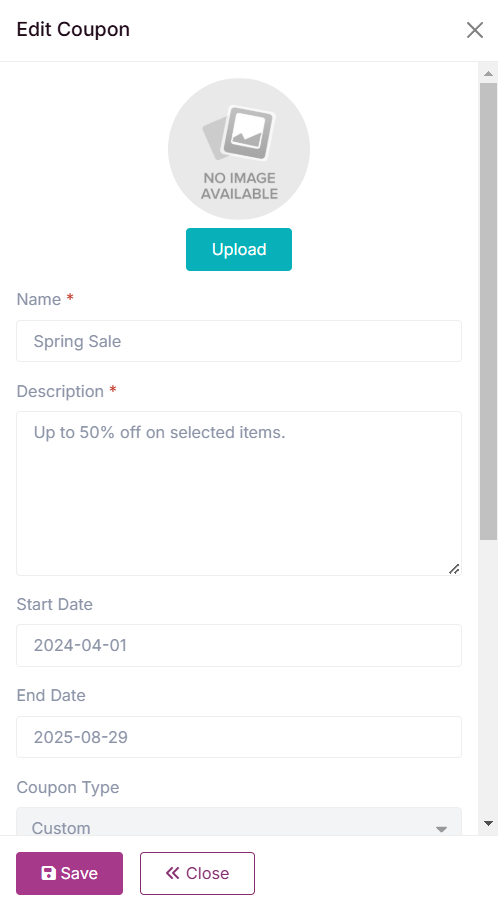Click the image stack icon in placeholder
The image size is (498, 904).
coord(239,133)
